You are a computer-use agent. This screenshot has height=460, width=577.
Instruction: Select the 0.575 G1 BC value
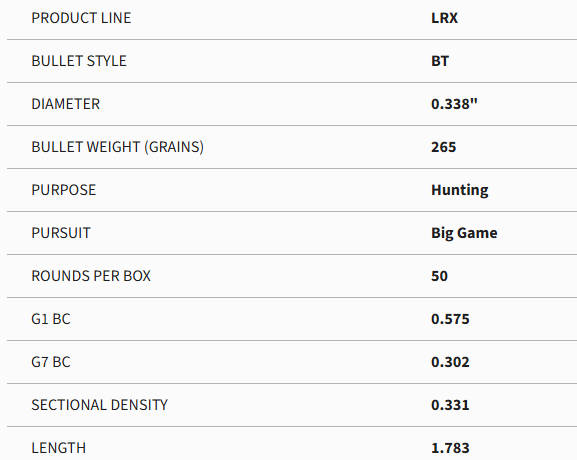450,319
